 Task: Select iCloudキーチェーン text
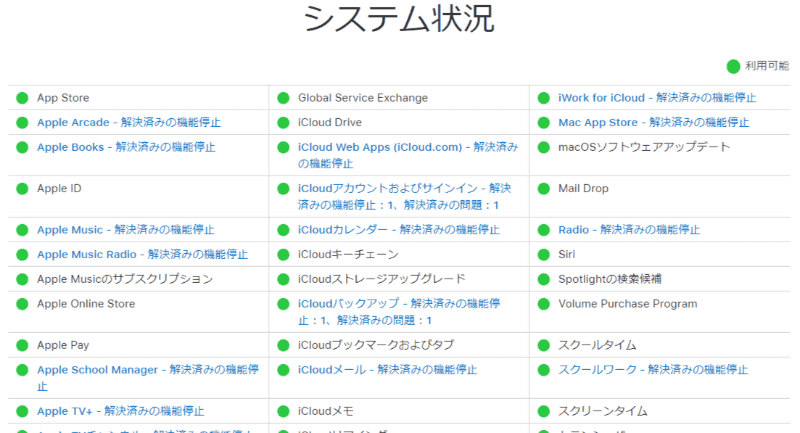click(x=348, y=254)
